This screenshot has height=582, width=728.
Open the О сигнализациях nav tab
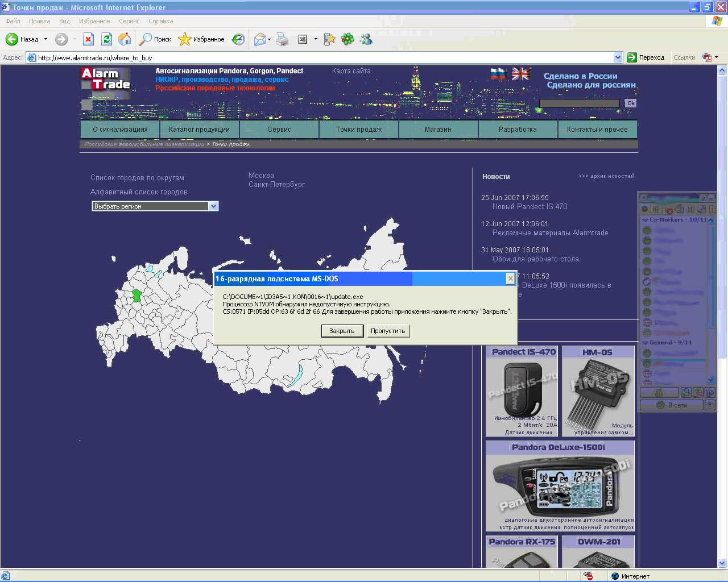pos(120,130)
